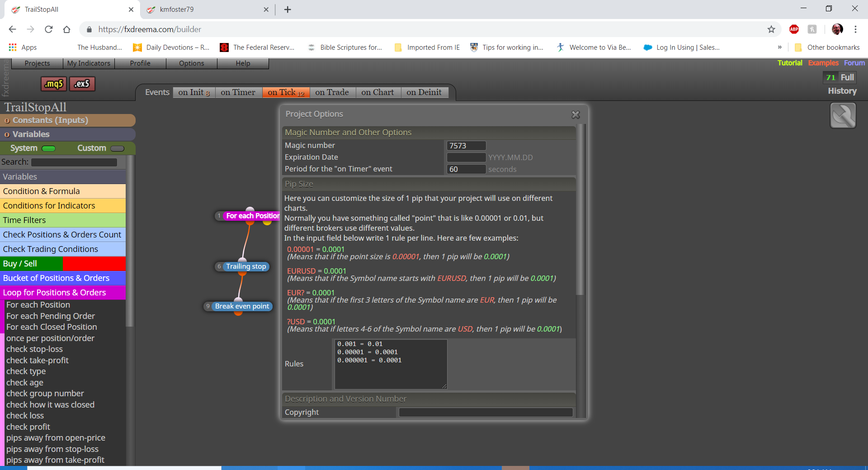Switch to the on Deinit event tab
The height and width of the screenshot is (470, 868).
pyautogui.click(x=424, y=92)
